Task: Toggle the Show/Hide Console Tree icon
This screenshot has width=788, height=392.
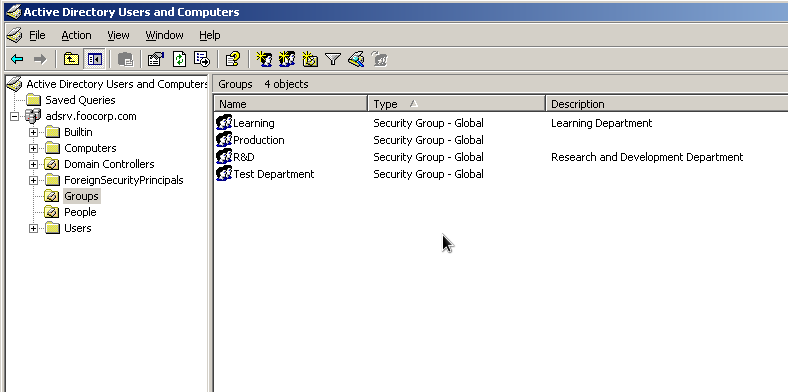Action: pos(94,59)
